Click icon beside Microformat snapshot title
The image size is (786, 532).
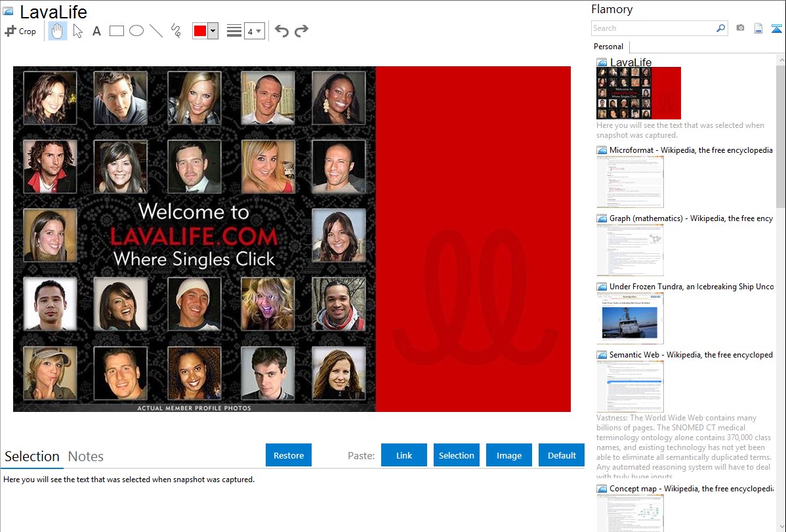602,150
